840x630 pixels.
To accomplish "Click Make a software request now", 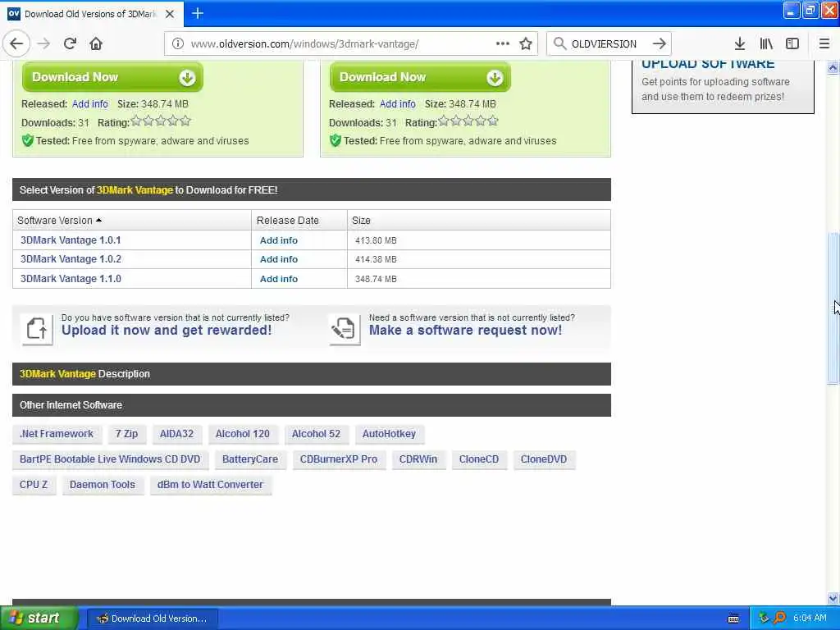I will (466, 330).
